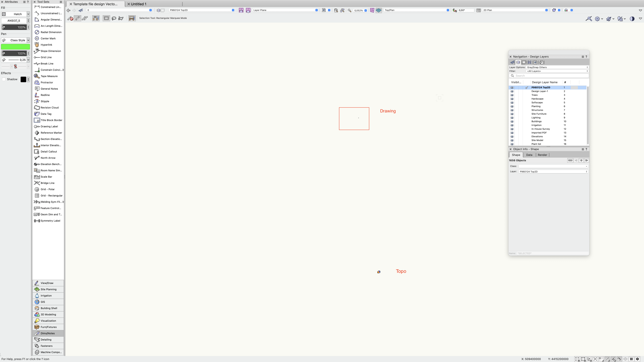The image size is (644, 362).
Task: Open the Site Planning tool set
Action: pos(48,289)
